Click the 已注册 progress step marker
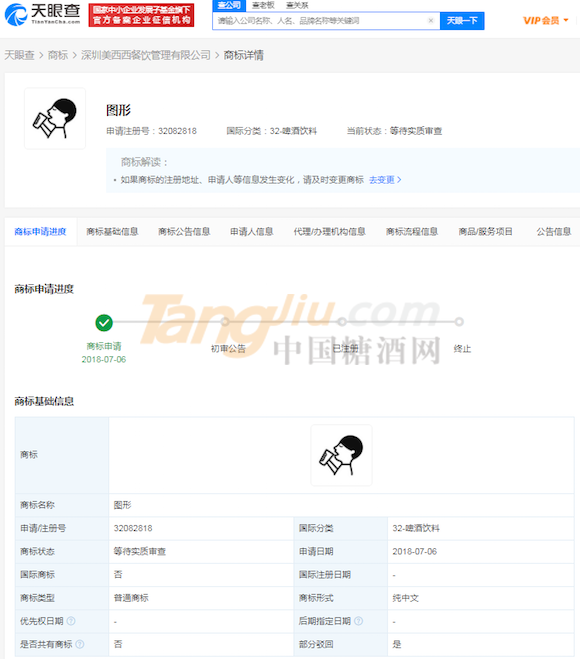The image size is (580, 659). coord(342,322)
